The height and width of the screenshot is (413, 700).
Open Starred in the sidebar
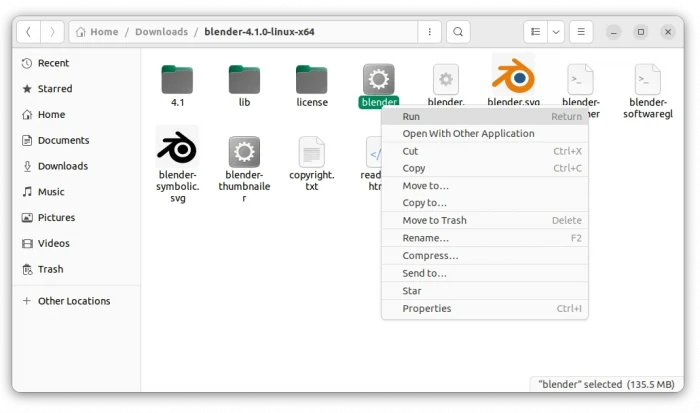tap(55, 89)
